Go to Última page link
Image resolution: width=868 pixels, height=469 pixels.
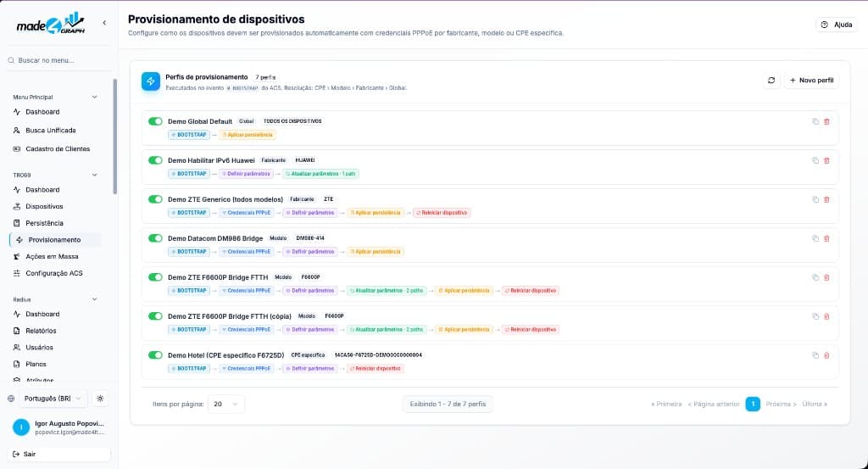[815, 405]
